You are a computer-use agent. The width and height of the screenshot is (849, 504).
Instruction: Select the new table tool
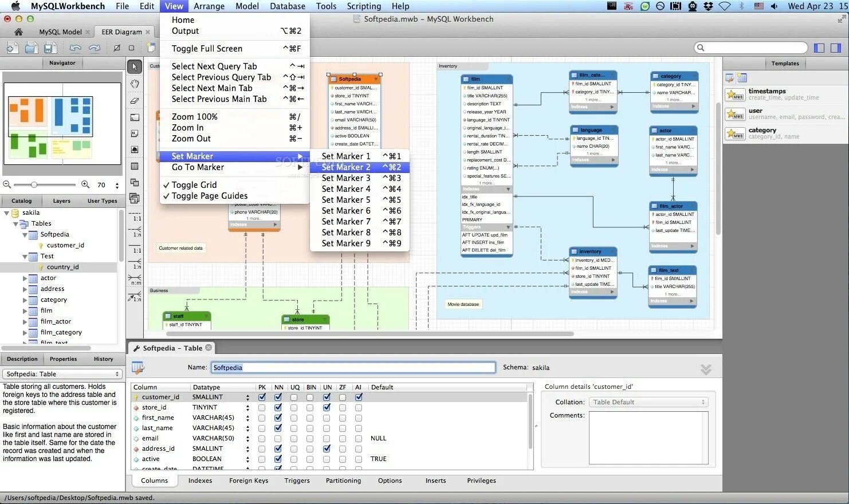(135, 166)
